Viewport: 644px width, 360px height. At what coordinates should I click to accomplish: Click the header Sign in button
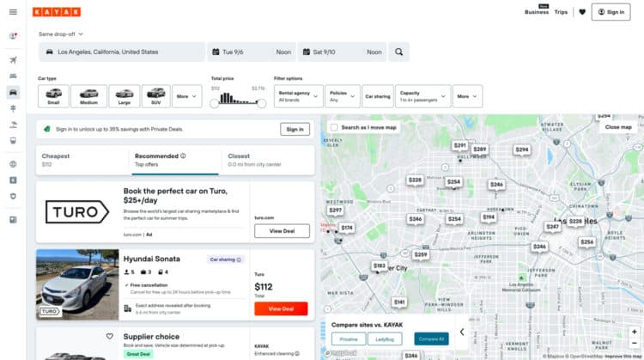(611, 12)
